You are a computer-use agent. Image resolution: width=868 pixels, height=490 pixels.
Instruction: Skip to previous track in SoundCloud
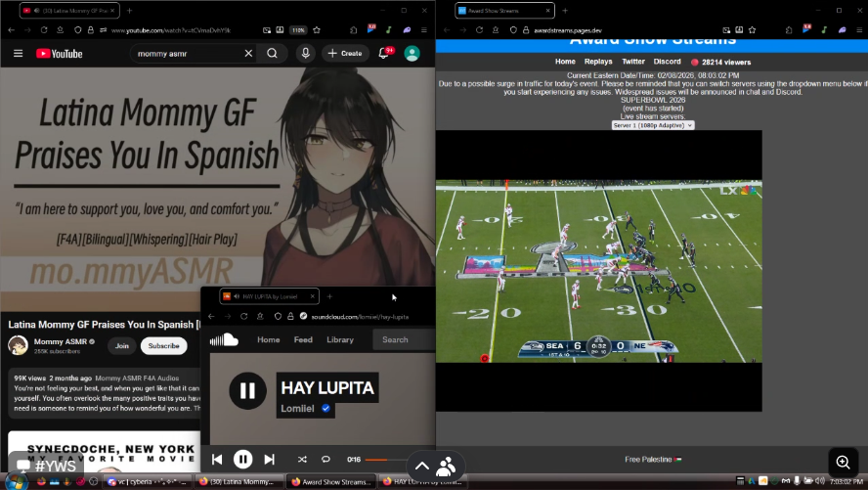click(x=217, y=459)
